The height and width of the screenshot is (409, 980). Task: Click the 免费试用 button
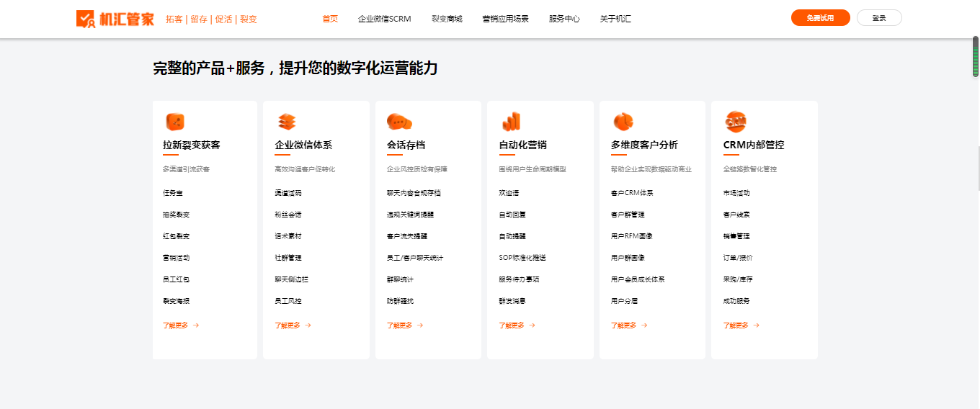click(821, 18)
